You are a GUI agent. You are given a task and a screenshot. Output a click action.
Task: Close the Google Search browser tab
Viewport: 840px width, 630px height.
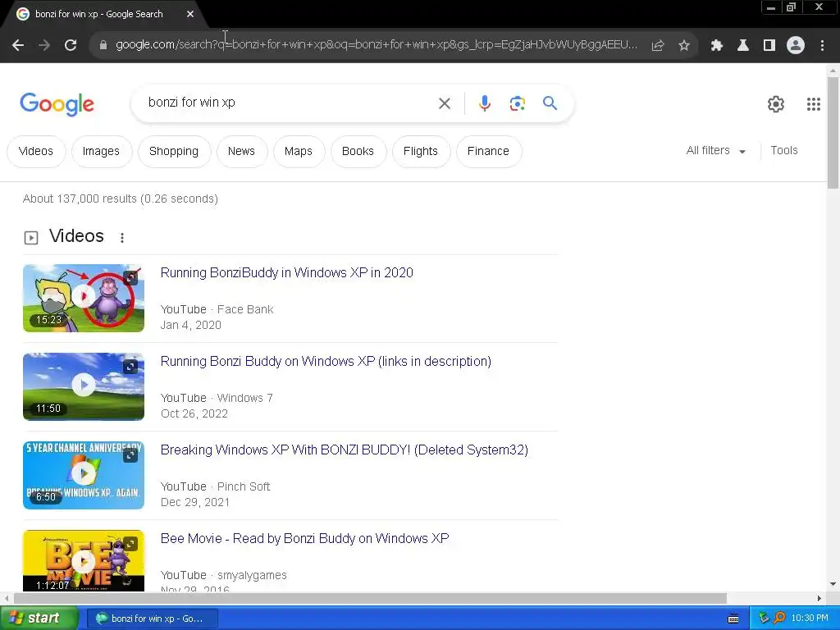tap(190, 14)
